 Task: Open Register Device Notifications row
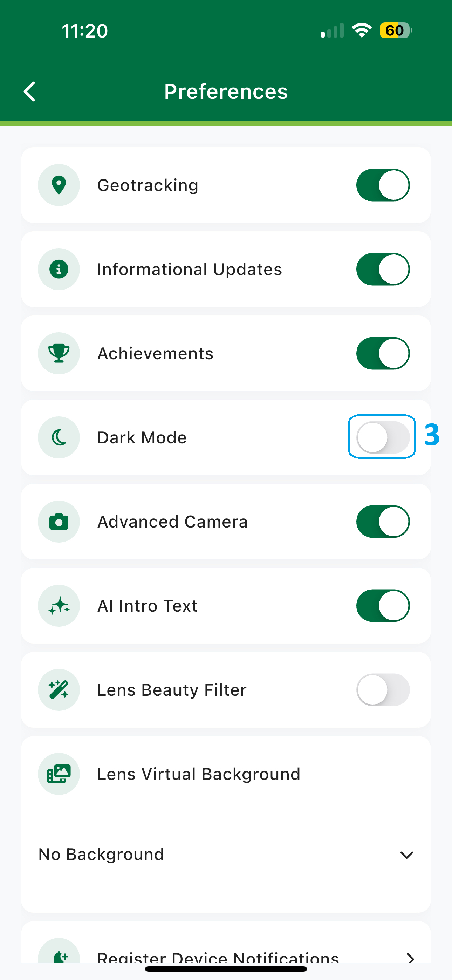(x=218, y=957)
